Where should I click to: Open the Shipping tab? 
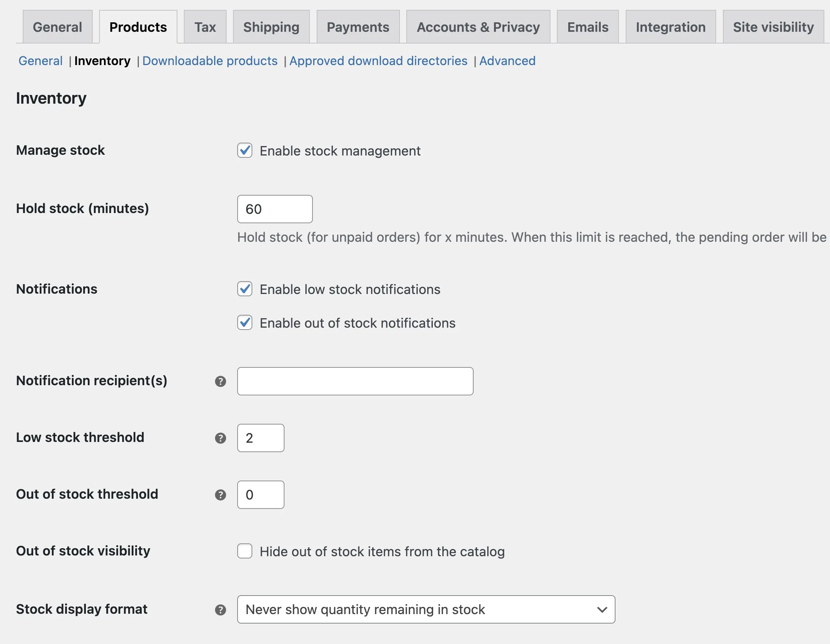(271, 27)
